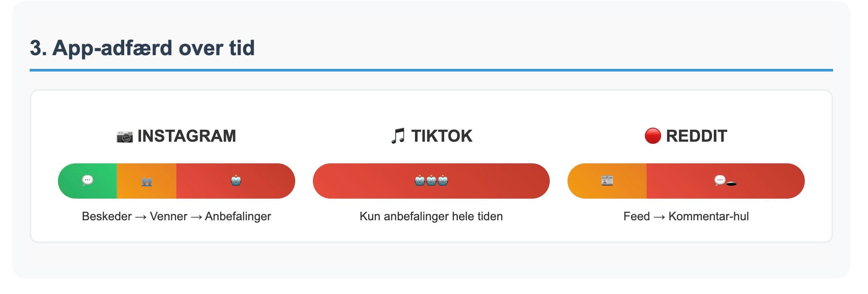The image size is (868, 294).
Task: Select the REDDIT heading text
Action: (x=696, y=136)
